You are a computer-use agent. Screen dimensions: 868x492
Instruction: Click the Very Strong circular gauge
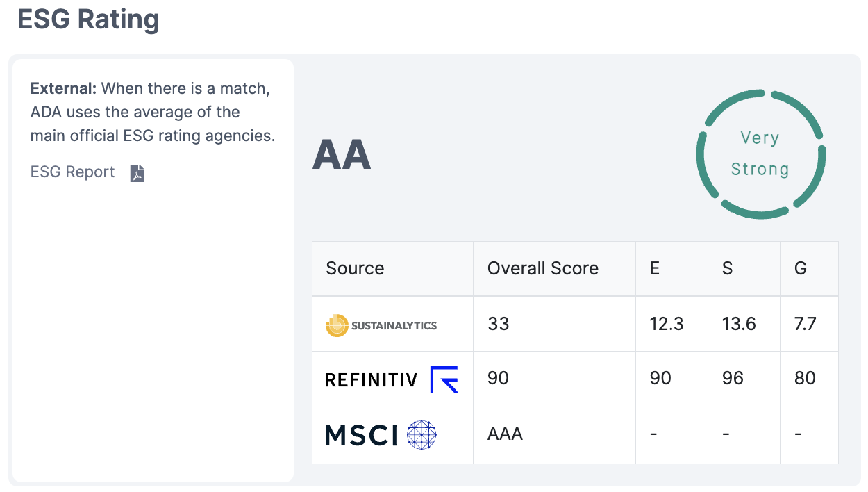760,154
